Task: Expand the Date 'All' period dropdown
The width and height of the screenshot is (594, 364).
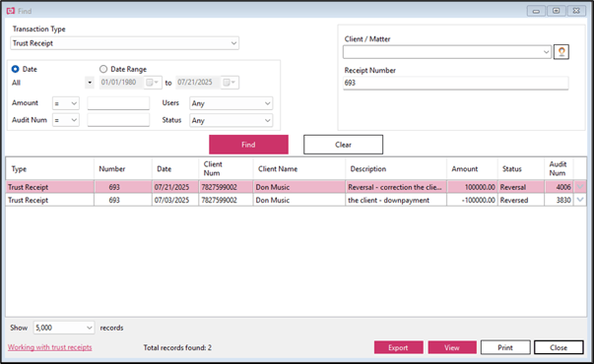Action: [x=90, y=83]
